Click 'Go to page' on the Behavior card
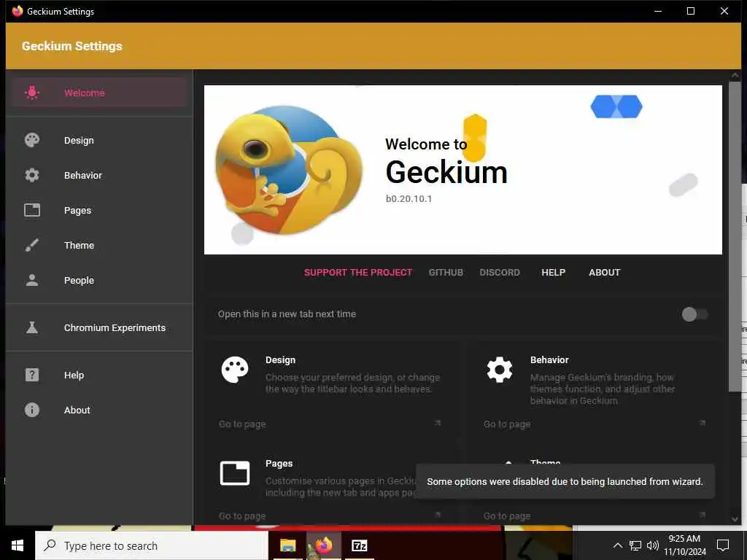The height and width of the screenshot is (560, 747). coord(507,424)
